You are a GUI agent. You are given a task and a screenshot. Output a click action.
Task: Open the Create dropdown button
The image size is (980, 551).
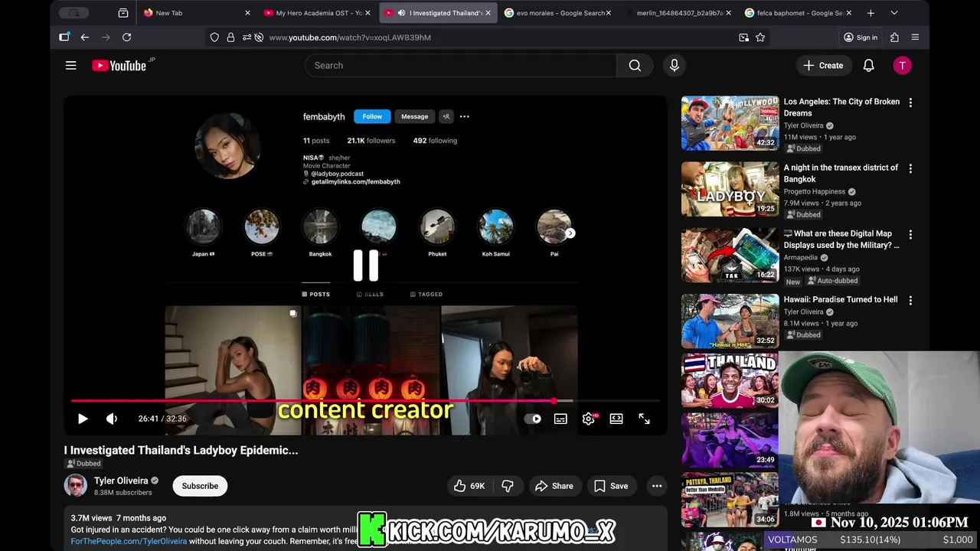coord(823,66)
